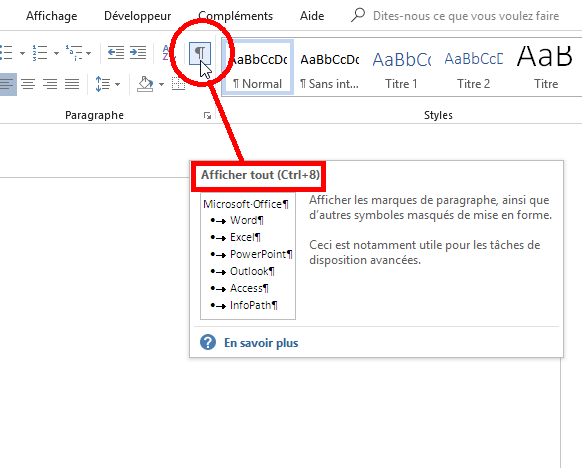Open the Affichage tab
The image size is (582, 468).
[x=52, y=16]
